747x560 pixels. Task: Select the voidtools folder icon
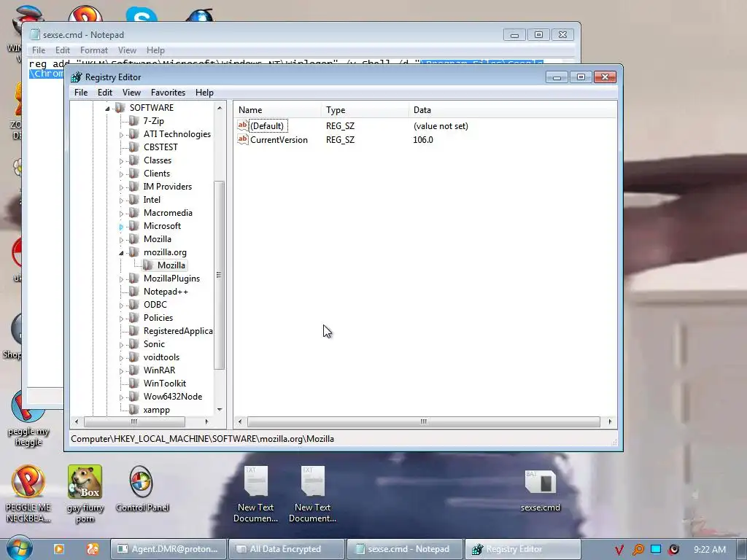pyautogui.click(x=134, y=357)
